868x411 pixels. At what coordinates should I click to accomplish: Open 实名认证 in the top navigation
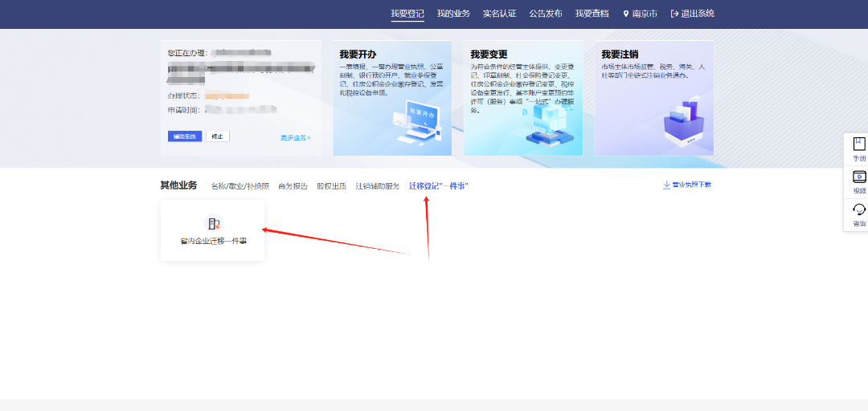point(499,14)
